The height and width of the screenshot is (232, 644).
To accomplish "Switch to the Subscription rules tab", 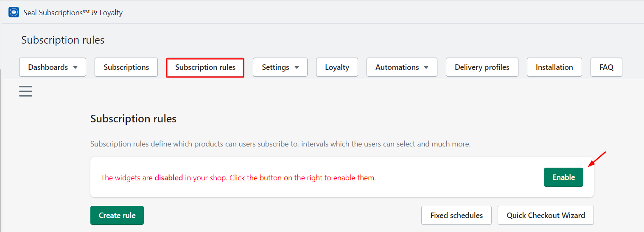I will (x=205, y=67).
